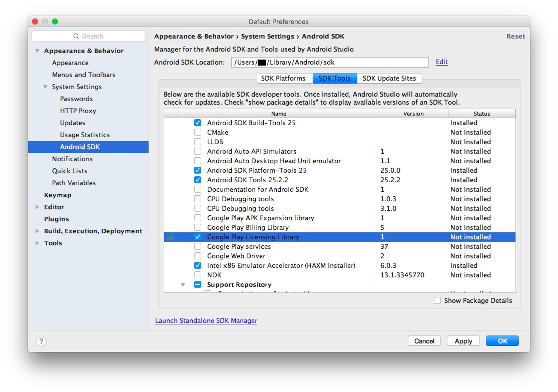Open the Keymap settings
The height and width of the screenshot is (392, 558).
tap(58, 195)
